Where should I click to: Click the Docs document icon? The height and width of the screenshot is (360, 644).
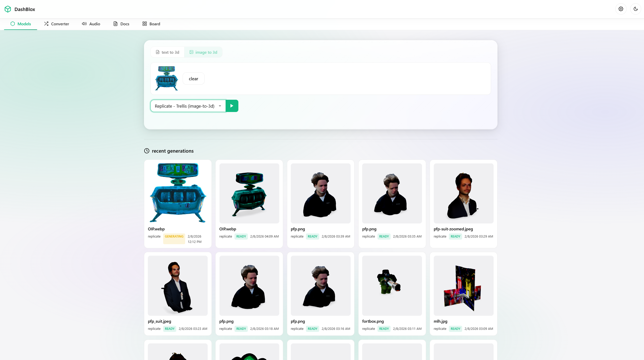click(x=115, y=24)
